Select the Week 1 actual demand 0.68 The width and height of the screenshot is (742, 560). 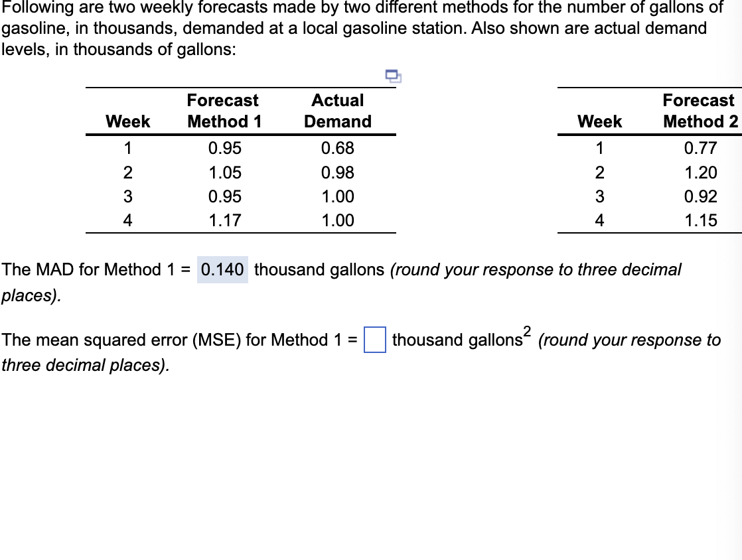click(338, 148)
